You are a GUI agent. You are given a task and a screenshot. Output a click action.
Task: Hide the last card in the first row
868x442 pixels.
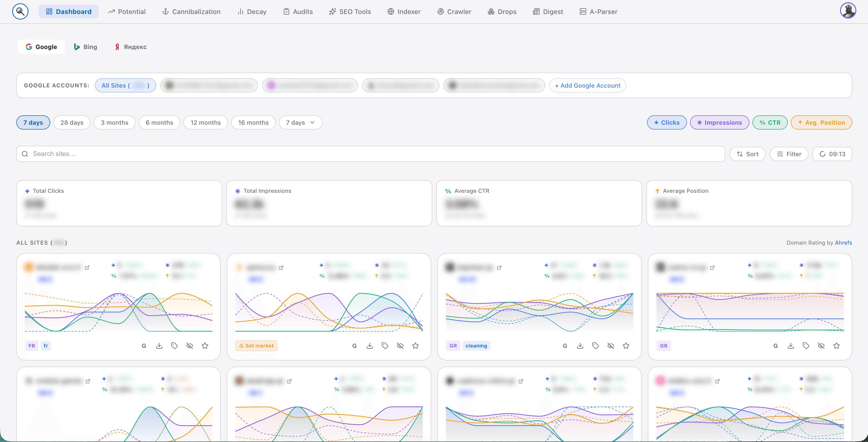pos(821,345)
